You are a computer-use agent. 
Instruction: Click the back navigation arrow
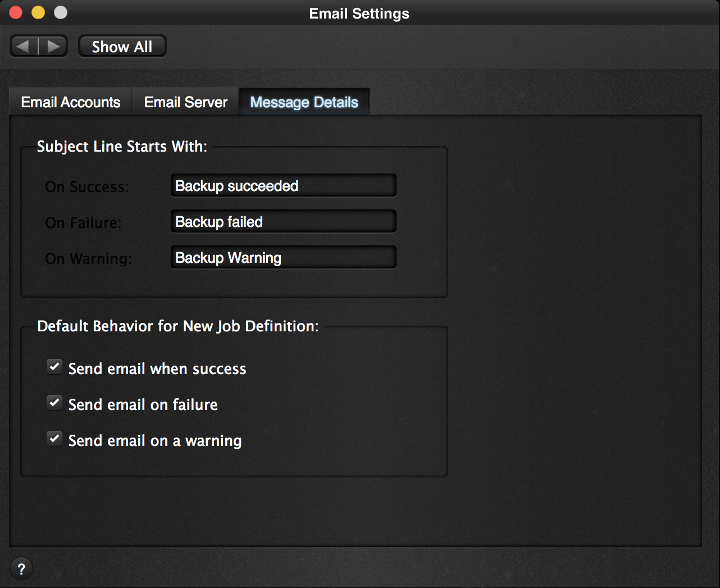[x=24, y=47]
